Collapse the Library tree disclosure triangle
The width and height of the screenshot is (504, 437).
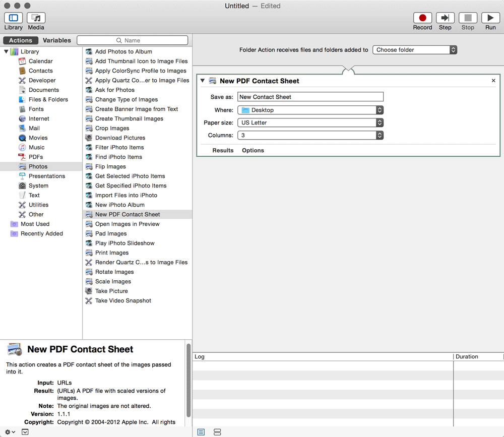coord(6,51)
